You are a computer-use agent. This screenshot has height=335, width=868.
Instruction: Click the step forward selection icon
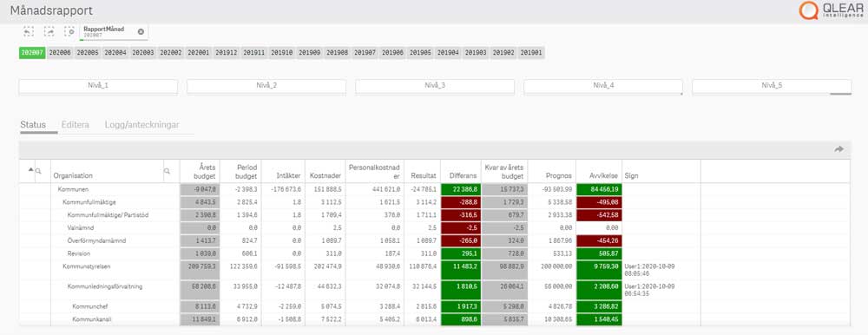[49, 31]
